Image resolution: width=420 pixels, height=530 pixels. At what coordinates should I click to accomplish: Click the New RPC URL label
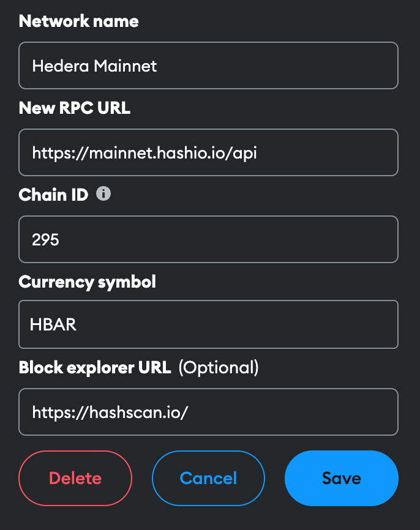75,108
